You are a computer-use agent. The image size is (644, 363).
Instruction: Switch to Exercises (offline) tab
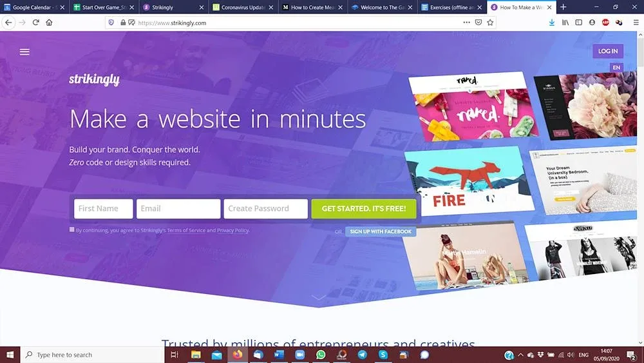click(x=451, y=7)
